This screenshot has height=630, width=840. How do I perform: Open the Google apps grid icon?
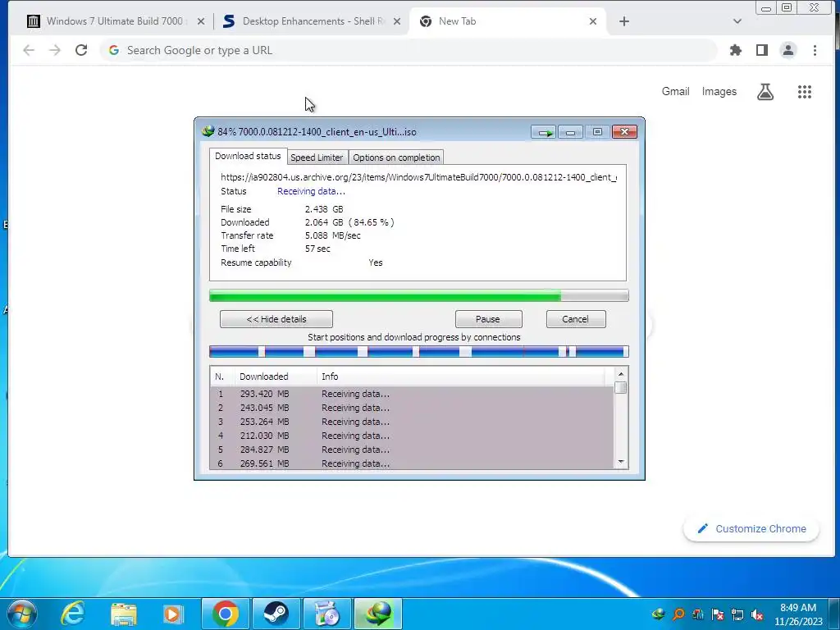[x=805, y=92]
